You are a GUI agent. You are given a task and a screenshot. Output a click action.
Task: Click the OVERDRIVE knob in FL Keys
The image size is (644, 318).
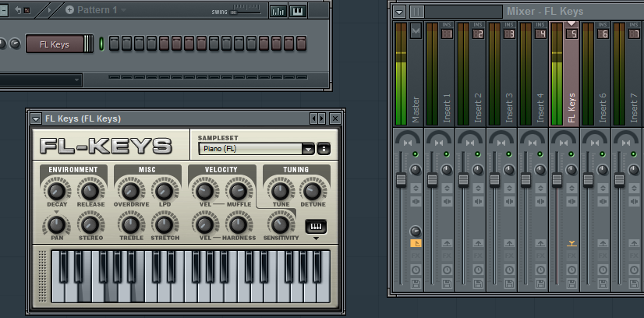point(131,191)
